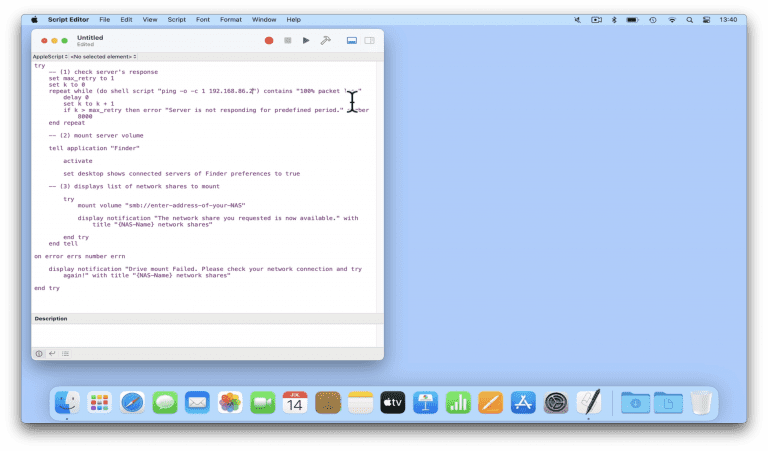Open Pages from the Dock
Screen dimensions: 768x451
(490, 403)
